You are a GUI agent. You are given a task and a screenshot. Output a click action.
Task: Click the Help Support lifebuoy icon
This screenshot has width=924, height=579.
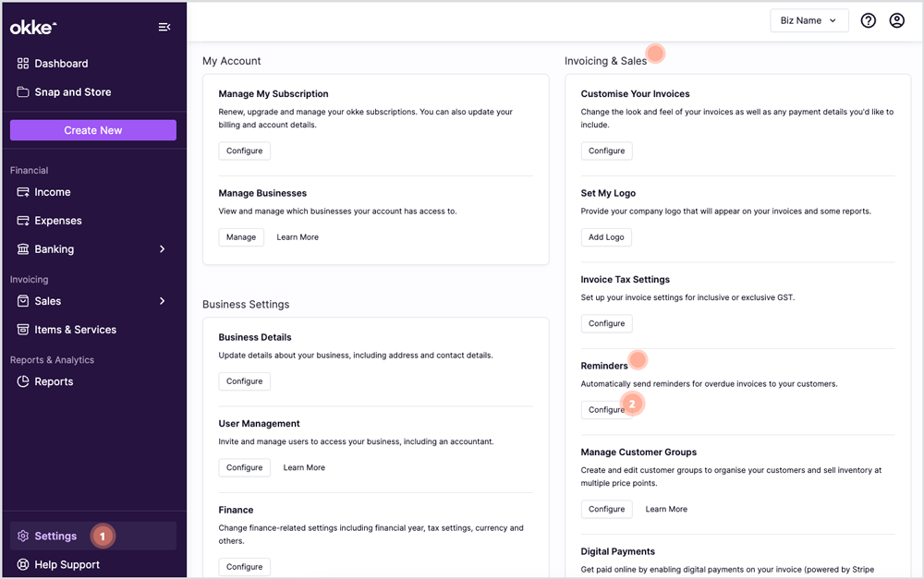[x=23, y=564]
